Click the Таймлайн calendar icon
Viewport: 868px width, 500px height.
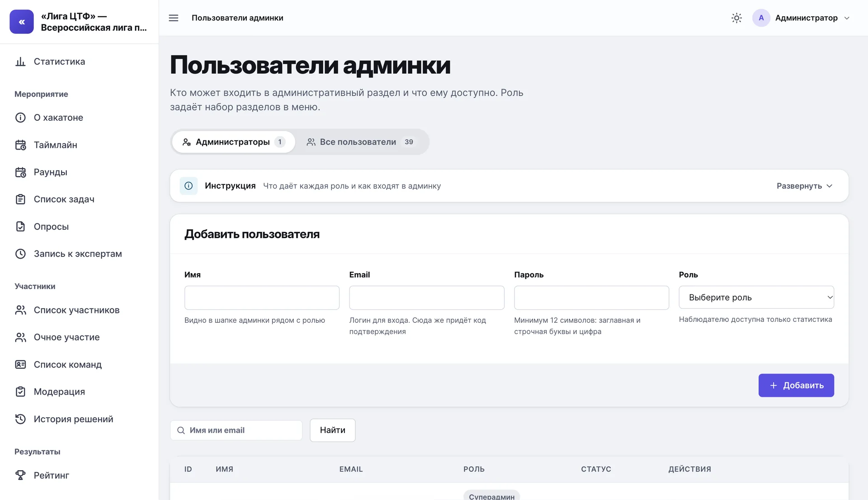[x=20, y=145]
